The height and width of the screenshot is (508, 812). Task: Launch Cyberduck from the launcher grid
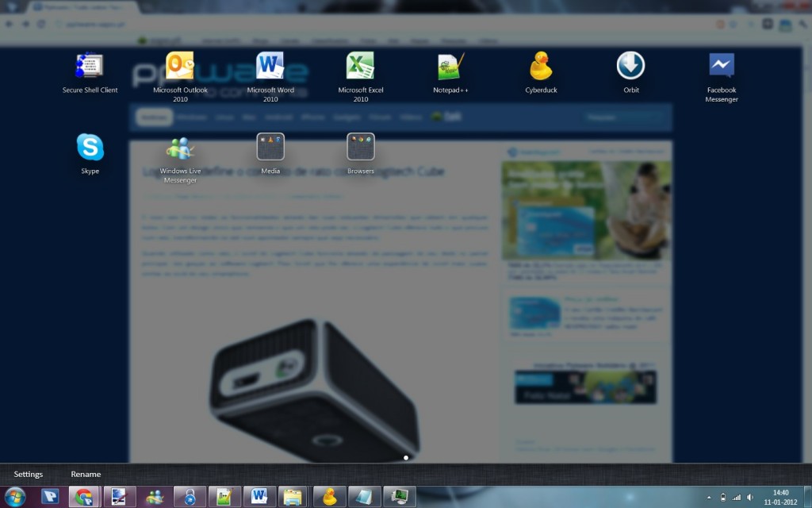pos(541,66)
